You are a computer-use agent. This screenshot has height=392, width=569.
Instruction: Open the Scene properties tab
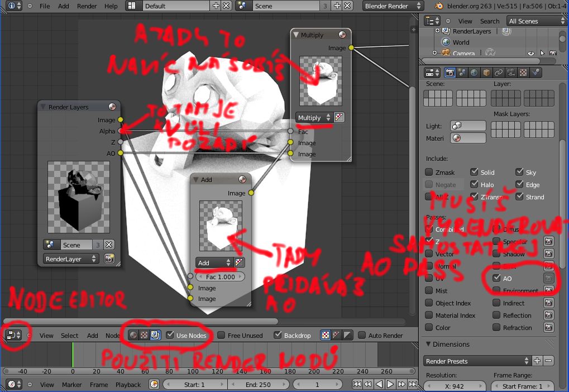point(462,73)
